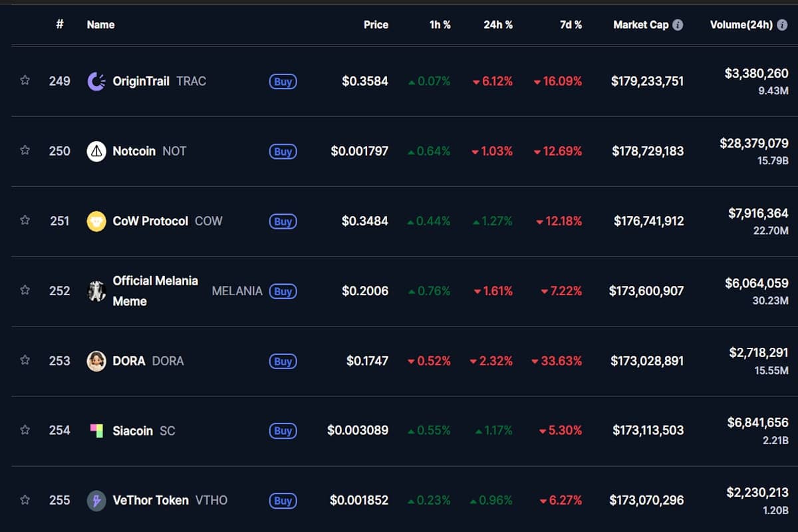Click DORA volume $2,718,291
Screen dimensions: 798x532
tap(759, 353)
